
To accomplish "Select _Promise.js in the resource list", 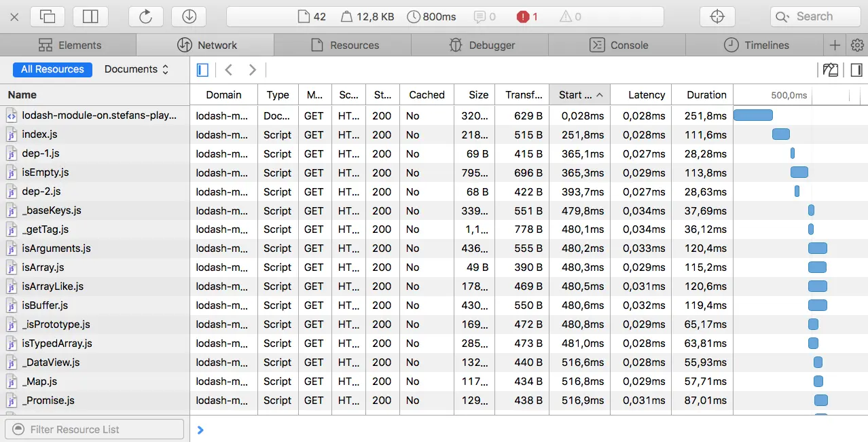I will point(95,401).
